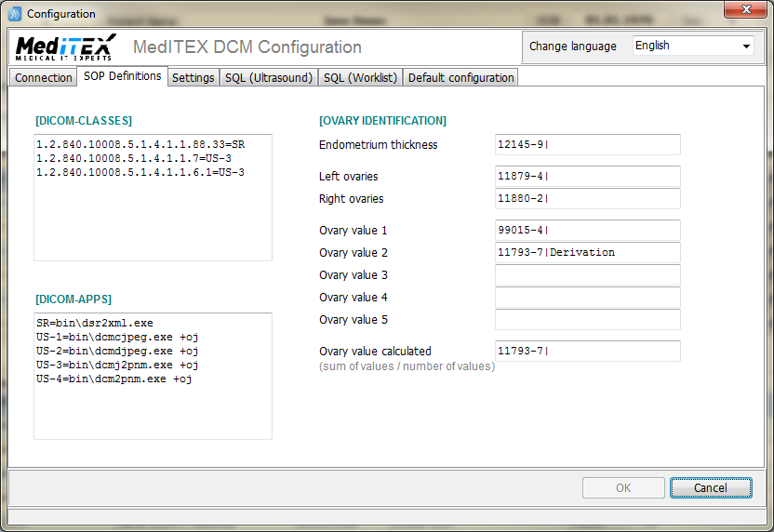
Task: Open the Settings tab
Action: 193,77
